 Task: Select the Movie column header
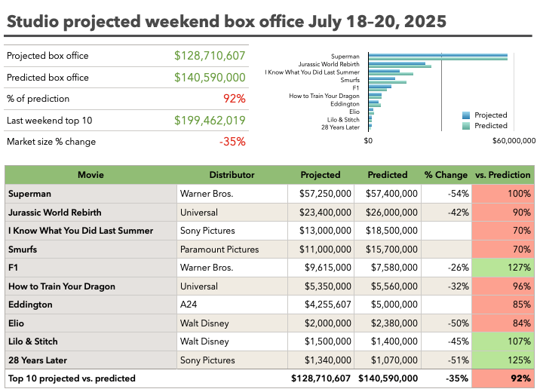pos(90,175)
